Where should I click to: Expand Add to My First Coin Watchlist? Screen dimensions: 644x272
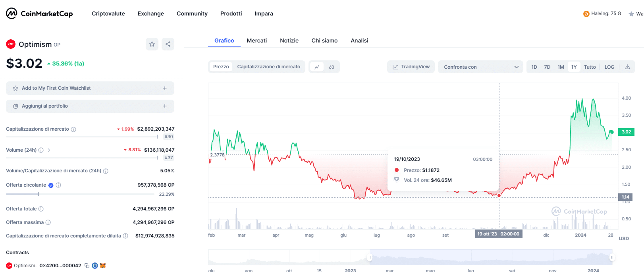click(90, 88)
